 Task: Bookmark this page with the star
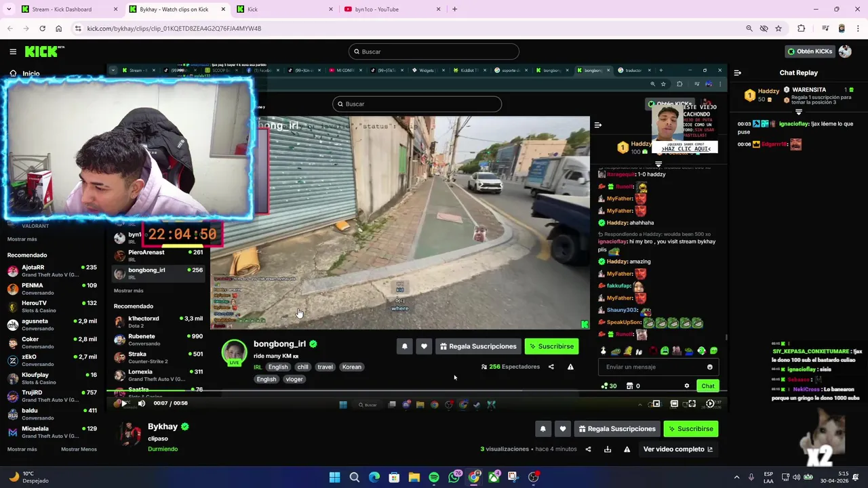(778, 28)
